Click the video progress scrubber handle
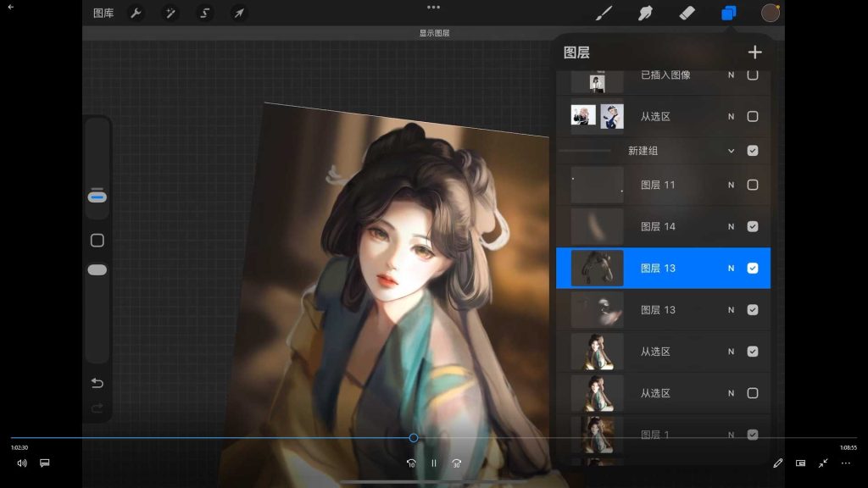The height and width of the screenshot is (488, 868). [x=414, y=438]
